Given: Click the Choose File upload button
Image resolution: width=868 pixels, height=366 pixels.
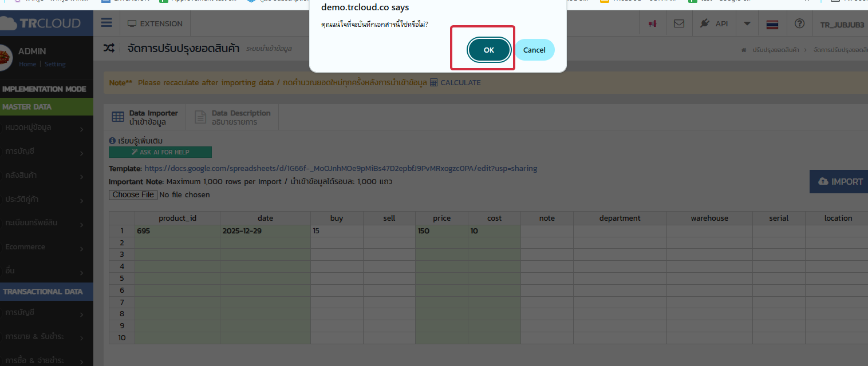Looking at the screenshot, I should click(x=133, y=195).
